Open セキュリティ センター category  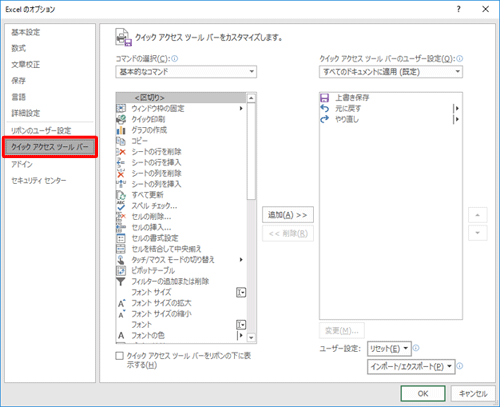click(x=39, y=180)
